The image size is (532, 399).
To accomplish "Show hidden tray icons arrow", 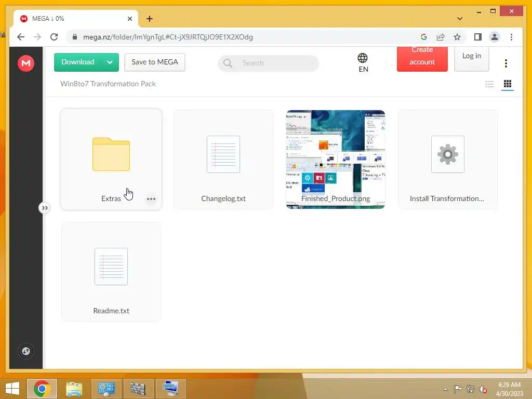I will 445,389.
